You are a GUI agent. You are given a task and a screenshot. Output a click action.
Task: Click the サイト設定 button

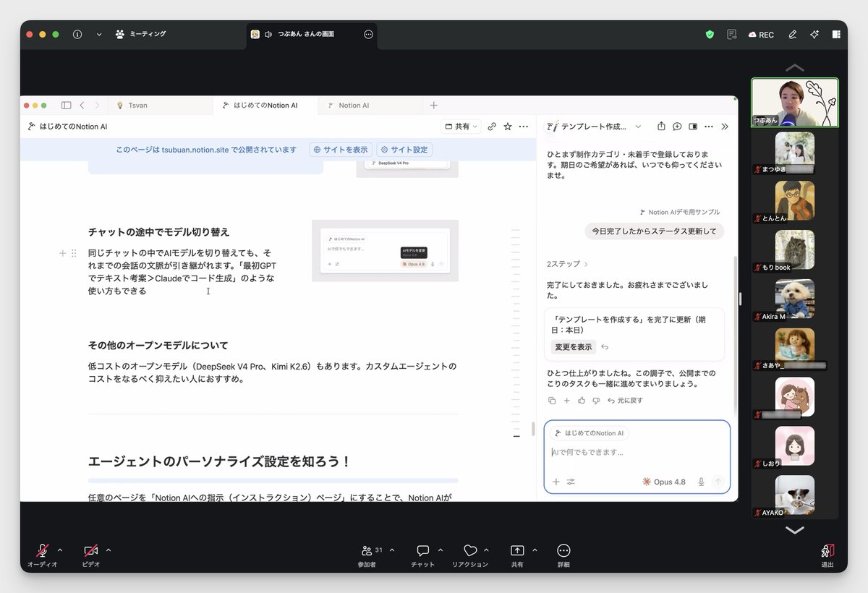pyautogui.click(x=405, y=150)
